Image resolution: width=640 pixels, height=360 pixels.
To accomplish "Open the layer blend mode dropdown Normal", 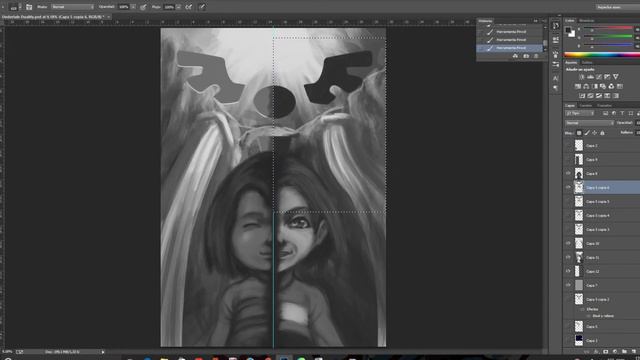I will tap(589, 123).
